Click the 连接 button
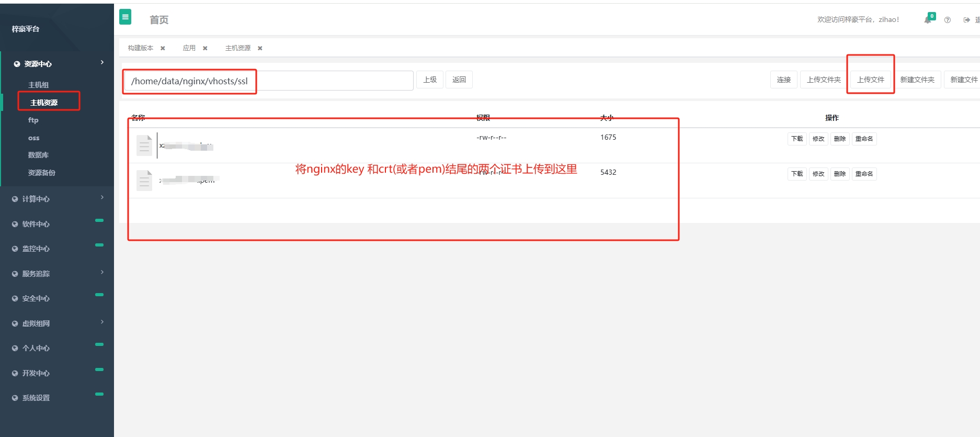Viewport: 980px width, 437px height. click(x=784, y=80)
